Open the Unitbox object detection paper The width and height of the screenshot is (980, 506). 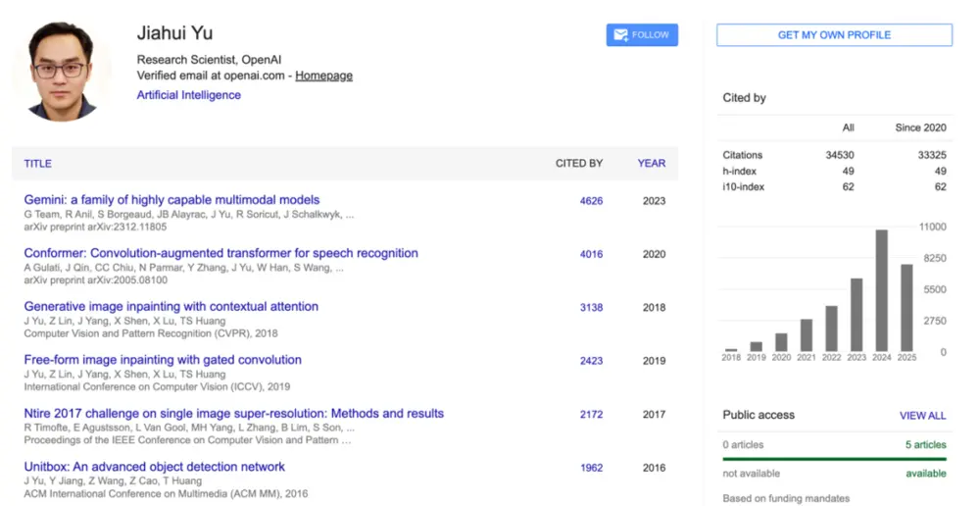154,467
